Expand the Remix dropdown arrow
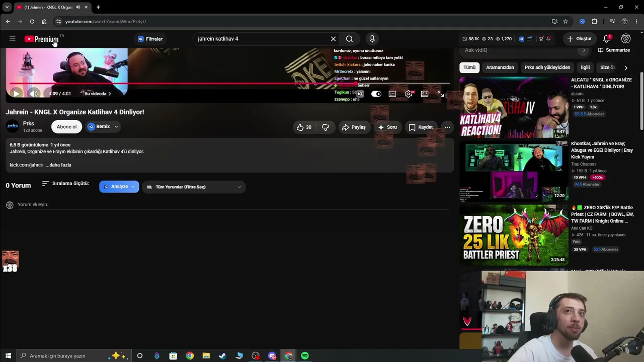 (x=116, y=127)
